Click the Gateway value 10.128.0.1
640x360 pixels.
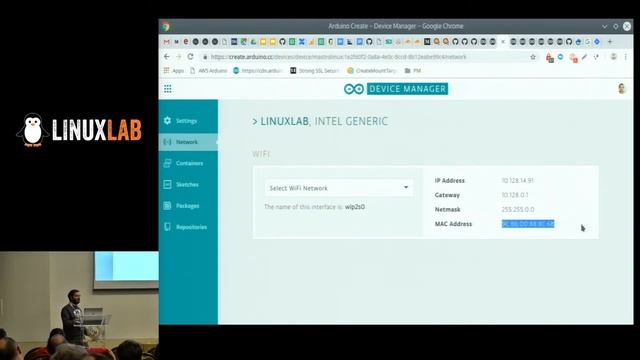point(515,195)
